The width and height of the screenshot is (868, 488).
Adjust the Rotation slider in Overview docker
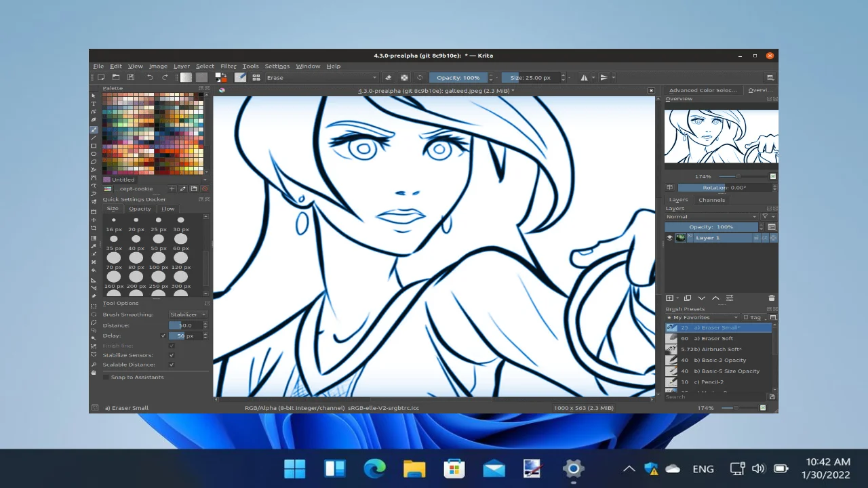pyautogui.click(x=725, y=187)
